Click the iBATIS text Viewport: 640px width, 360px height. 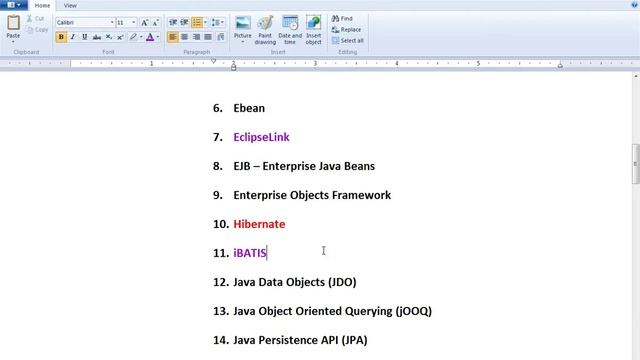250,253
